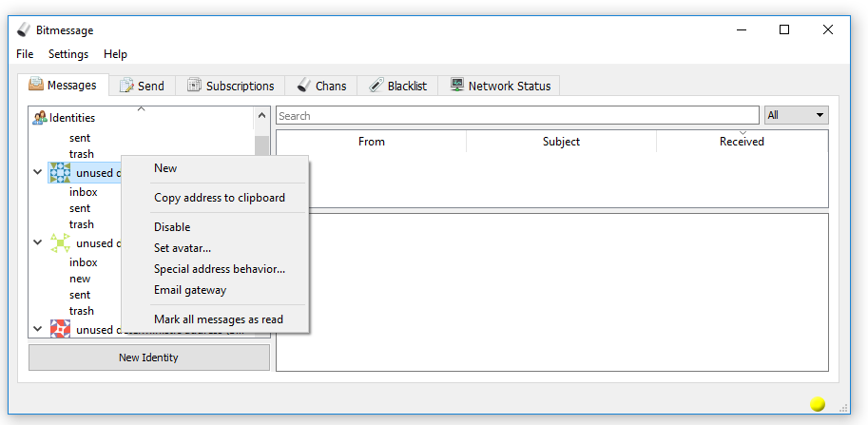Collapse the blue-avatar identity tree node
Screen dimensions: 868x425
coord(38,173)
